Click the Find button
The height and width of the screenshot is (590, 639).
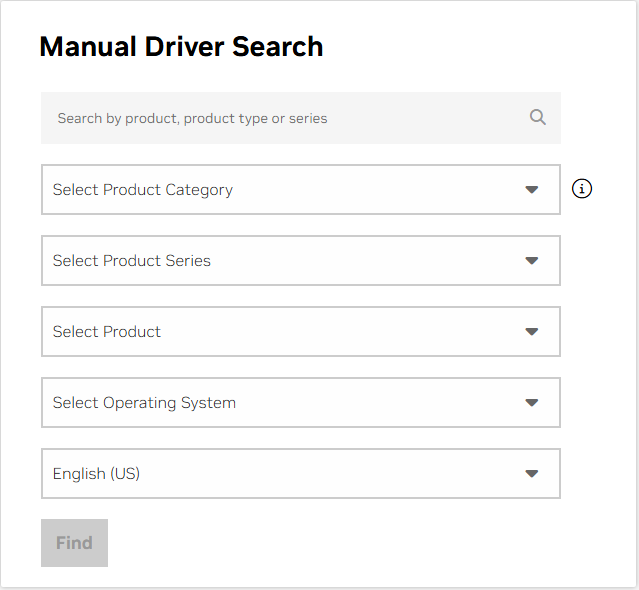[74, 543]
